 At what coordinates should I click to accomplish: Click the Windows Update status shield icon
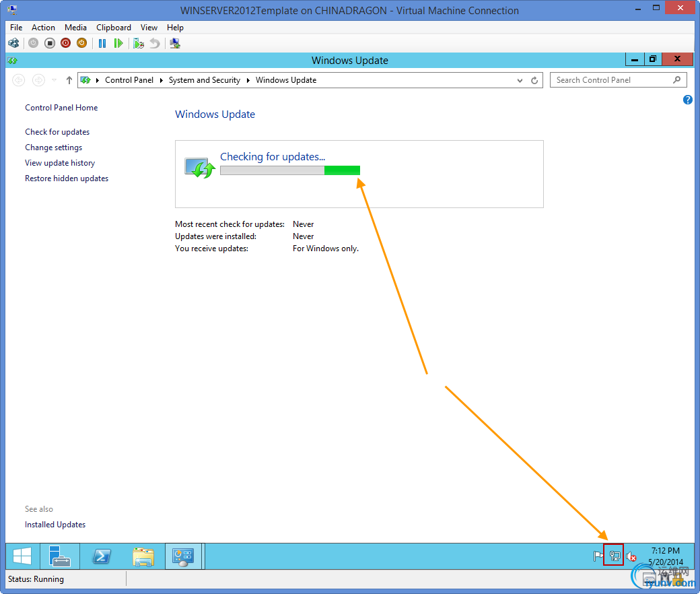[x=200, y=168]
